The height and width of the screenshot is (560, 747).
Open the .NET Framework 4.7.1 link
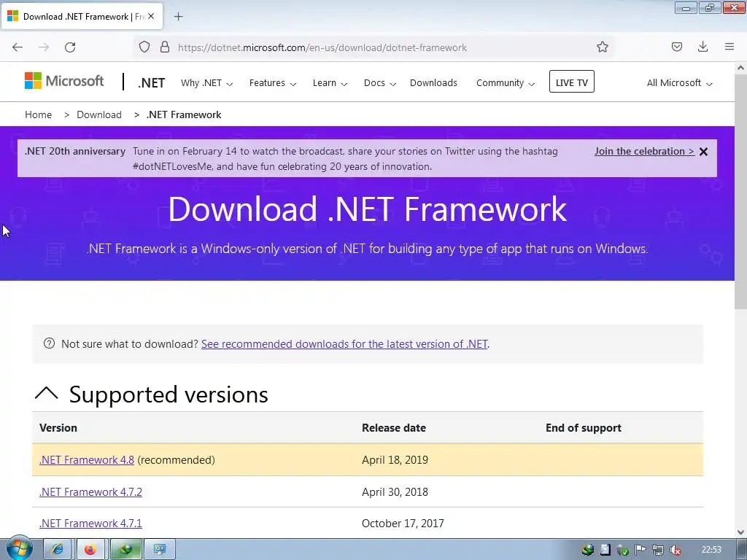click(x=90, y=524)
